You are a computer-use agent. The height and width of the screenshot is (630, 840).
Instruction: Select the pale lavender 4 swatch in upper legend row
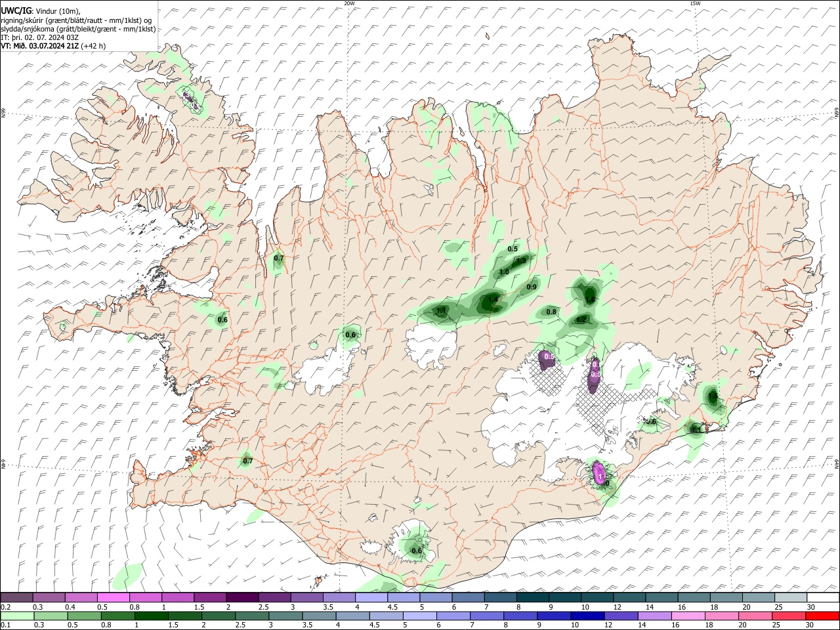pos(371,598)
